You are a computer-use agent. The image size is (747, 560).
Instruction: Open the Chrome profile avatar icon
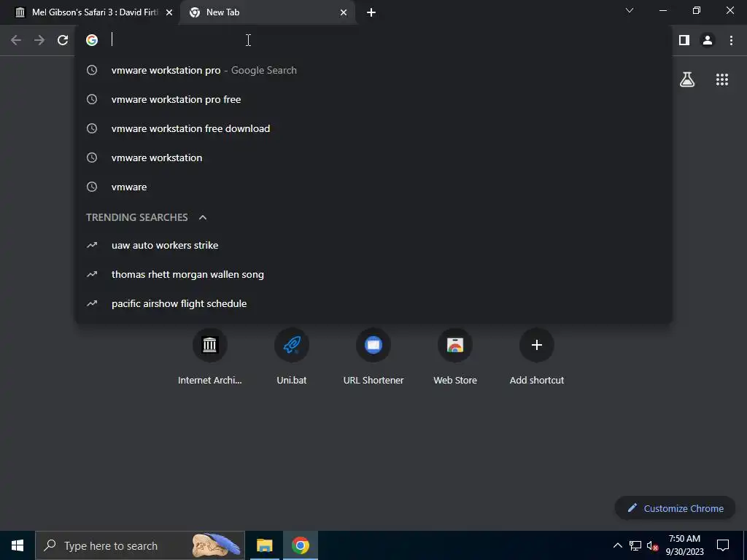(x=708, y=40)
